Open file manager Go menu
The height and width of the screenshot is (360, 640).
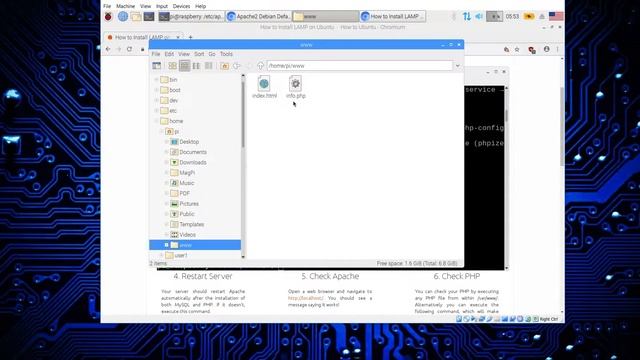[x=212, y=54]
